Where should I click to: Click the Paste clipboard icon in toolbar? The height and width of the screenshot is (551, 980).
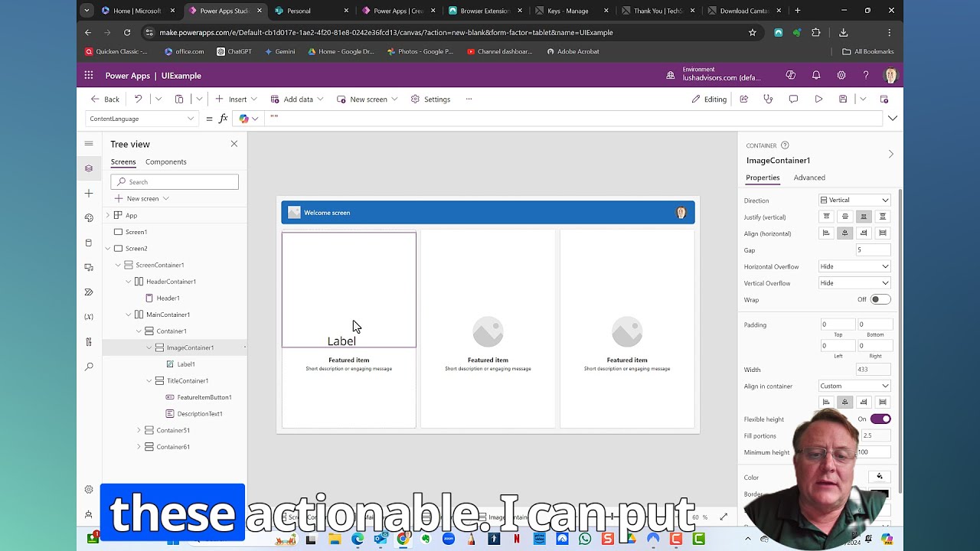[x=179, y=99]
